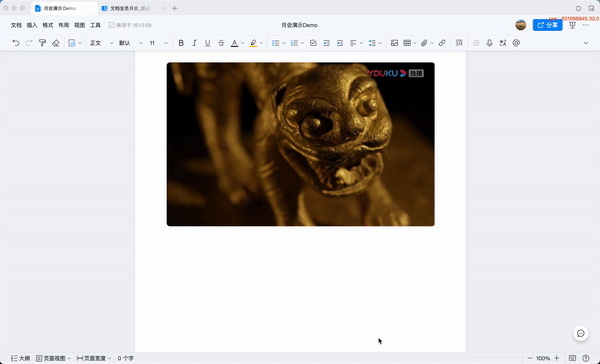Click the text alignment icon
The width and height of the screenshot is (600, 364).
pyautogui.click(x=353, y=43)
